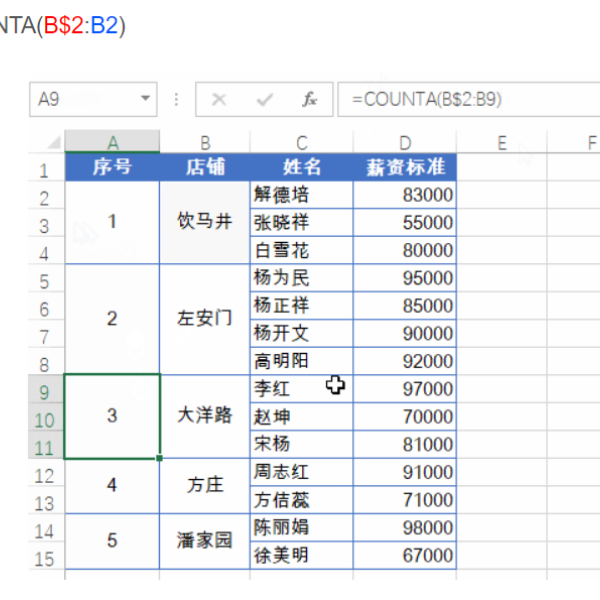The image size is (600, 600).
Task: Select the merged cell 饮马井
Action: [204, 222]
